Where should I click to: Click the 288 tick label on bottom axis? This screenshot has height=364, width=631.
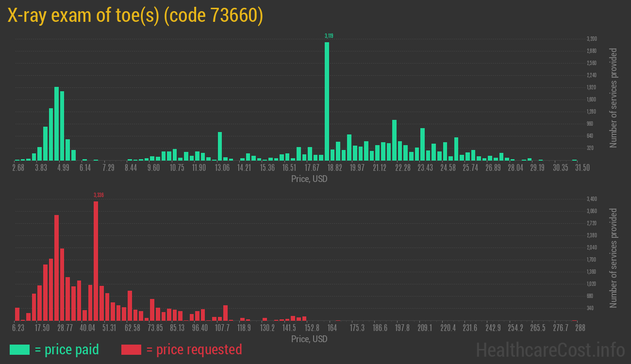(576, 328)
